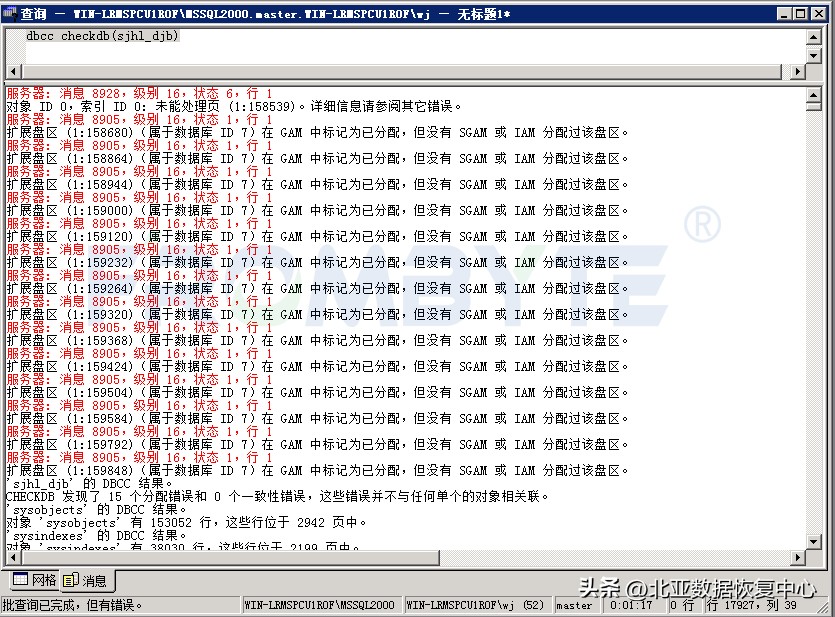Click the 0 行 row count status panel
835x617 pixels.
coord(686,604)
